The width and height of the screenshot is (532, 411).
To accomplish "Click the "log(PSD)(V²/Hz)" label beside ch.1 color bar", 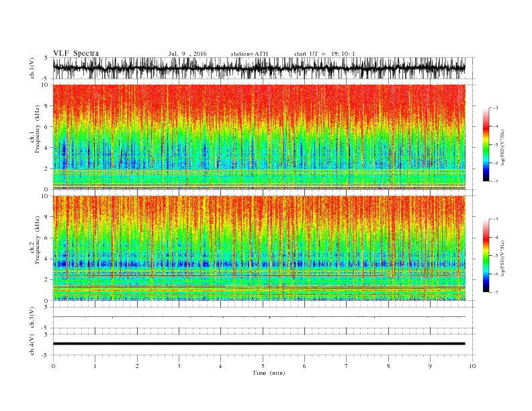I will [502, 147].
